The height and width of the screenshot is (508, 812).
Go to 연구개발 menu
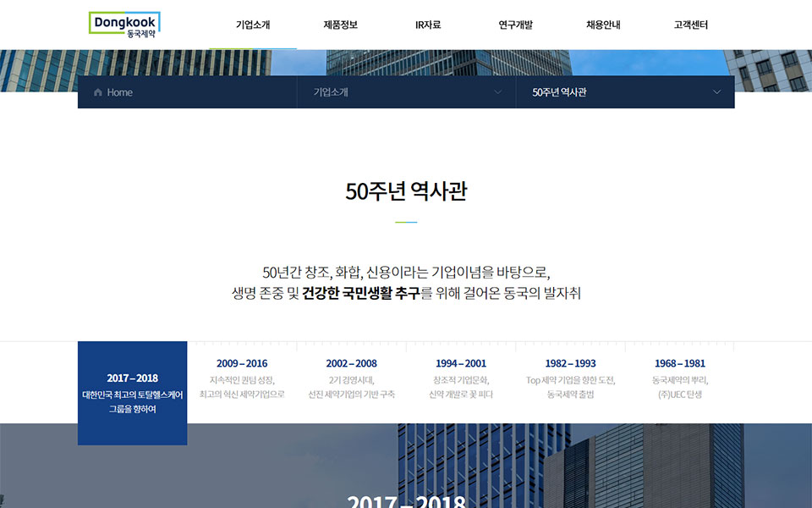tap(515, 25)
